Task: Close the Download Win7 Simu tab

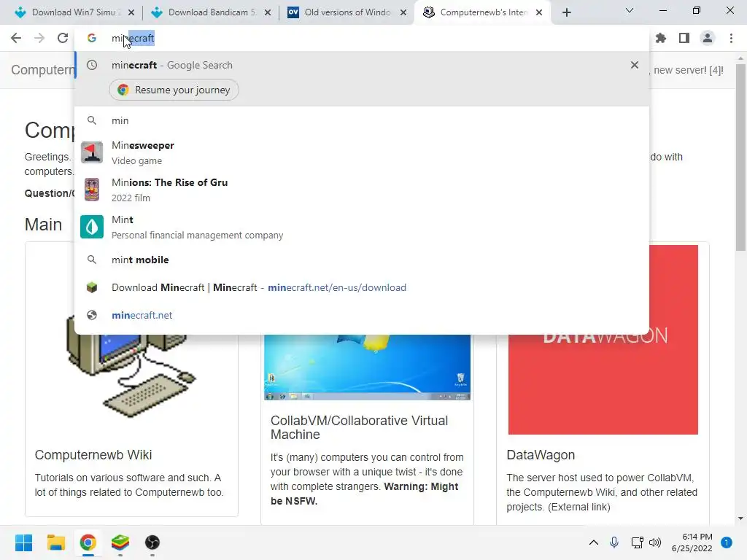Action: pyautogui.click(x=131, y=12)
